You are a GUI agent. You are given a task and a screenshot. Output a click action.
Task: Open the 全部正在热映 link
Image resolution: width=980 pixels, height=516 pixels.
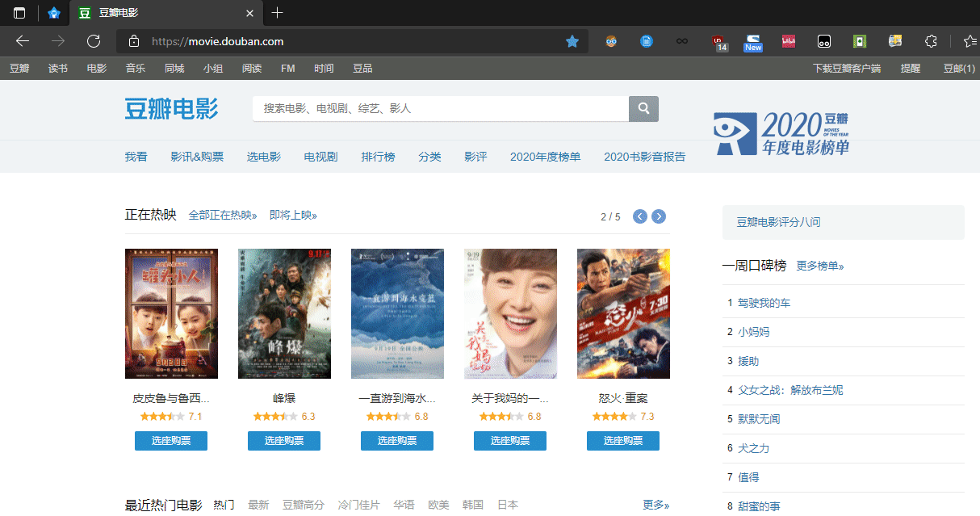pyautogui.click(x=222, y=216)
